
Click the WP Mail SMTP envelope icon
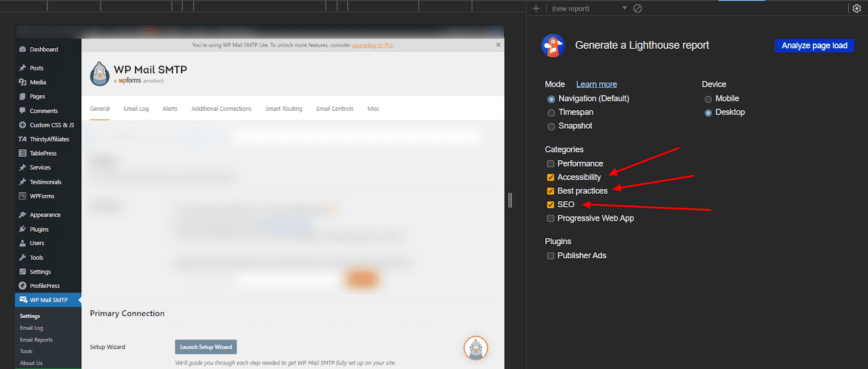[x=23, y=300]
